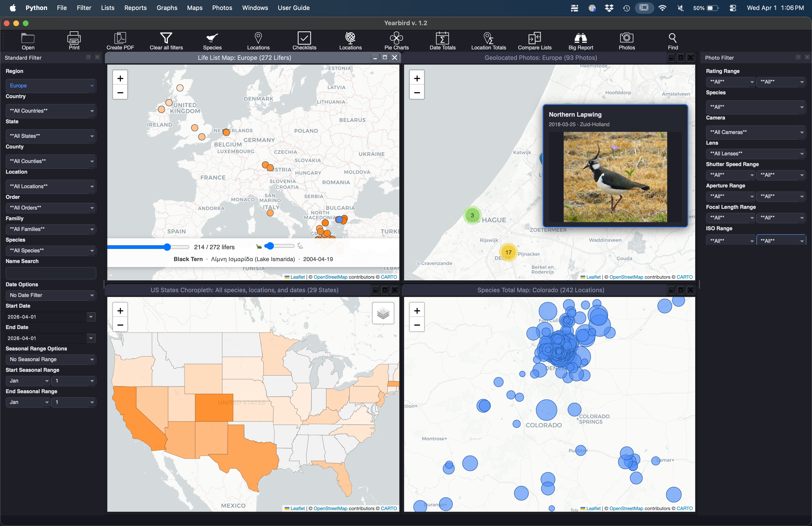Launch the Big Report icon
812x526 pixels.
click(580, 41)
